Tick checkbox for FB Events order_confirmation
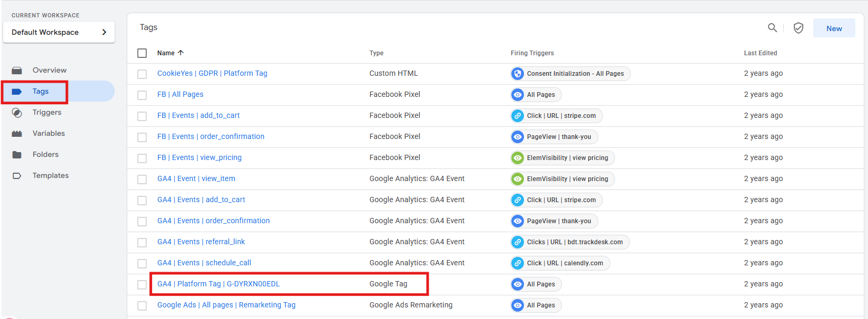Screen dimensions: 868x319 142,137
